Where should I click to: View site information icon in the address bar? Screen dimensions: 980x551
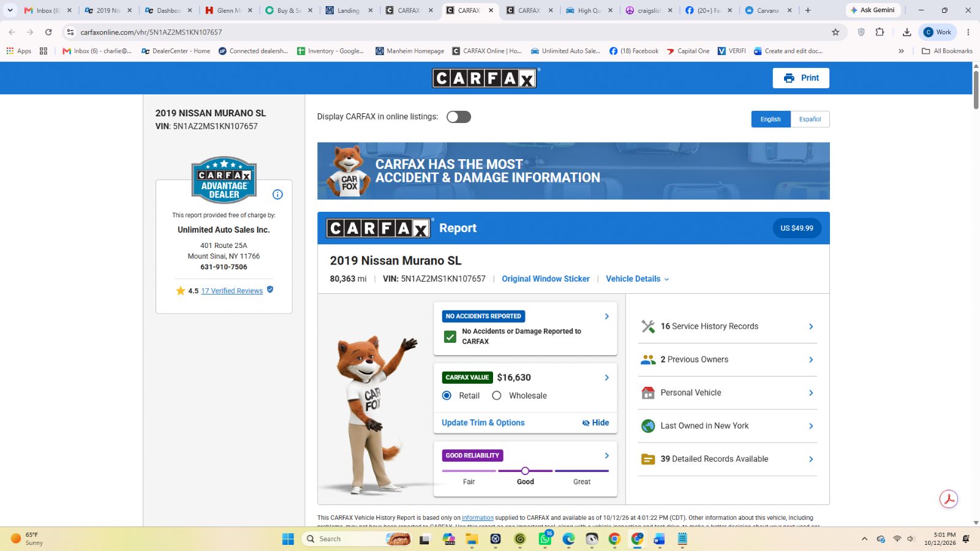tap(70, 32)
